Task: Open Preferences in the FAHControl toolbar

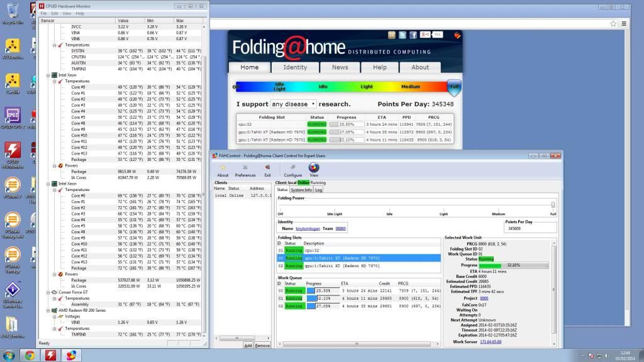Action: coord(245,170)
